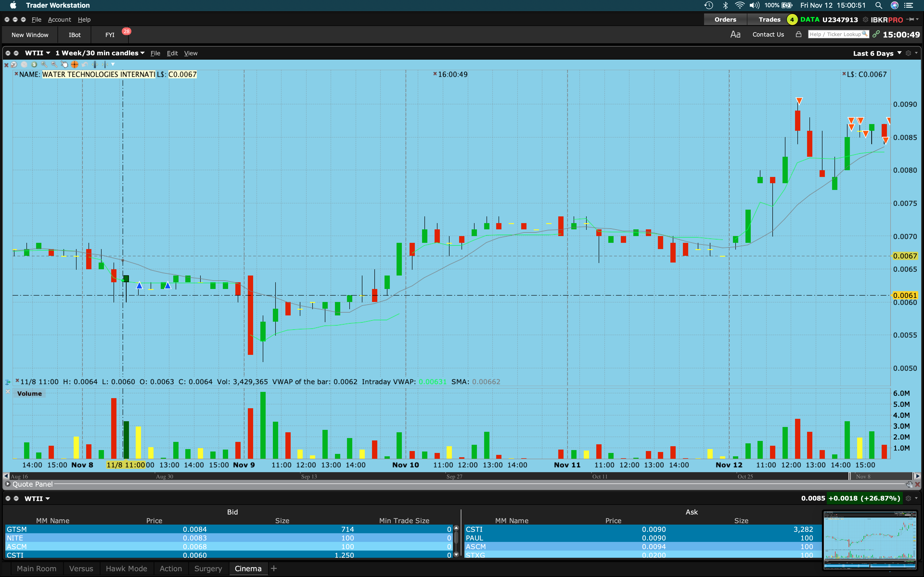Expand the Quote Panel disclosure arrow
The height and width of the screenshot is (577, 924).
pos(8,484)
